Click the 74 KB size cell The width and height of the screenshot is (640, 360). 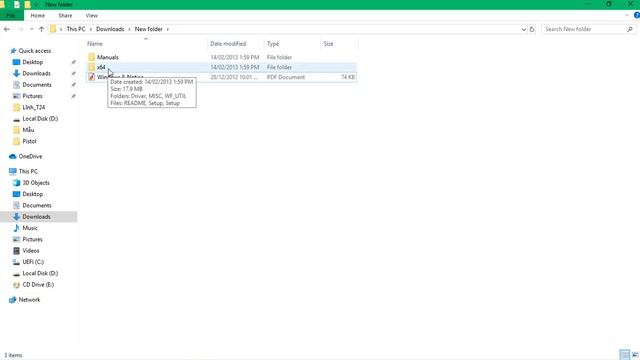[348, 77]
